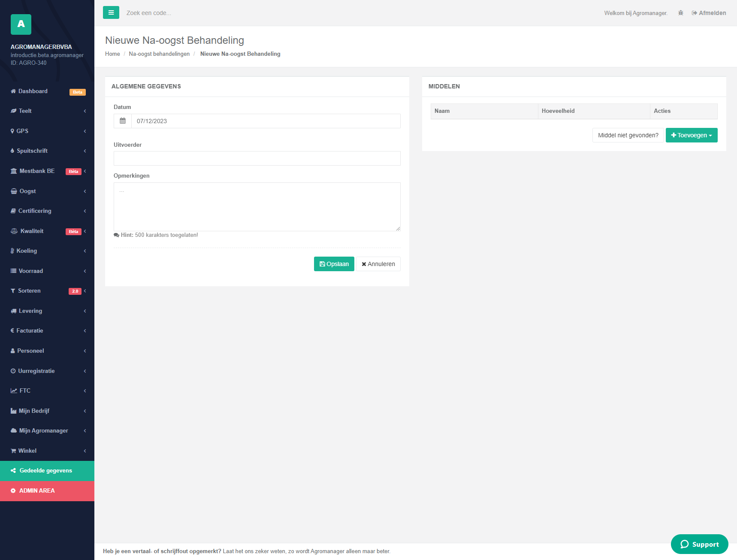
Task: Click the Uitvoerder input field
Action: [257, 158]
